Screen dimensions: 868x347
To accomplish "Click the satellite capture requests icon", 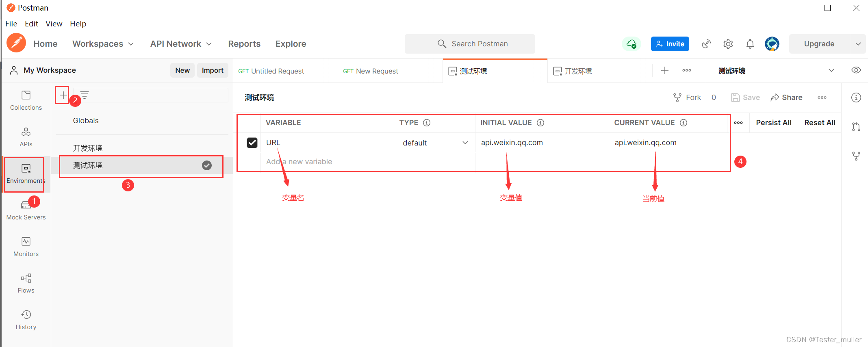I will 706,44.
